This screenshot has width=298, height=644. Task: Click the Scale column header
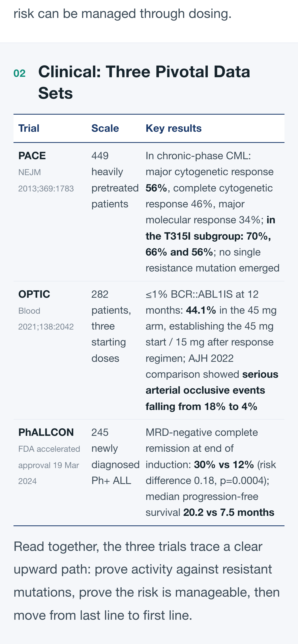tap(105, 128)
